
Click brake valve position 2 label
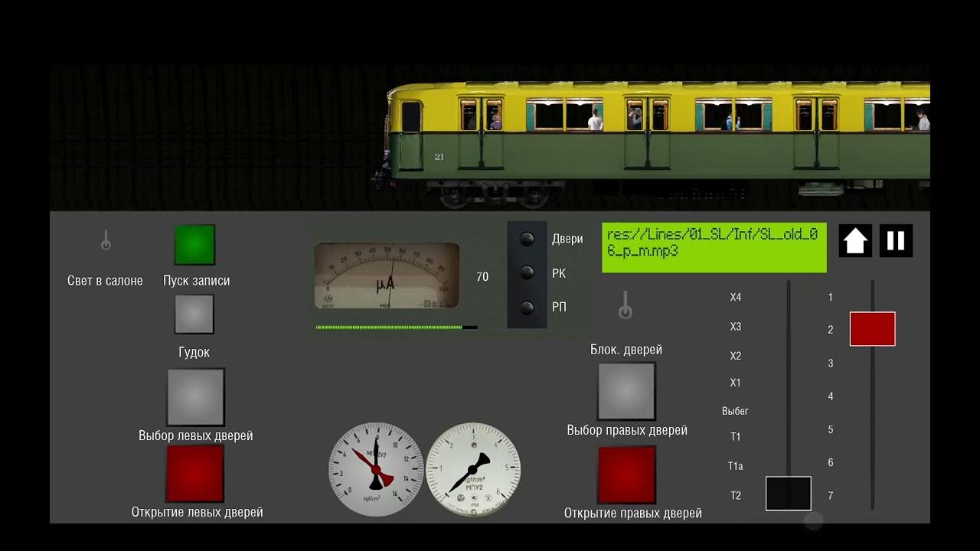[831, 330]
